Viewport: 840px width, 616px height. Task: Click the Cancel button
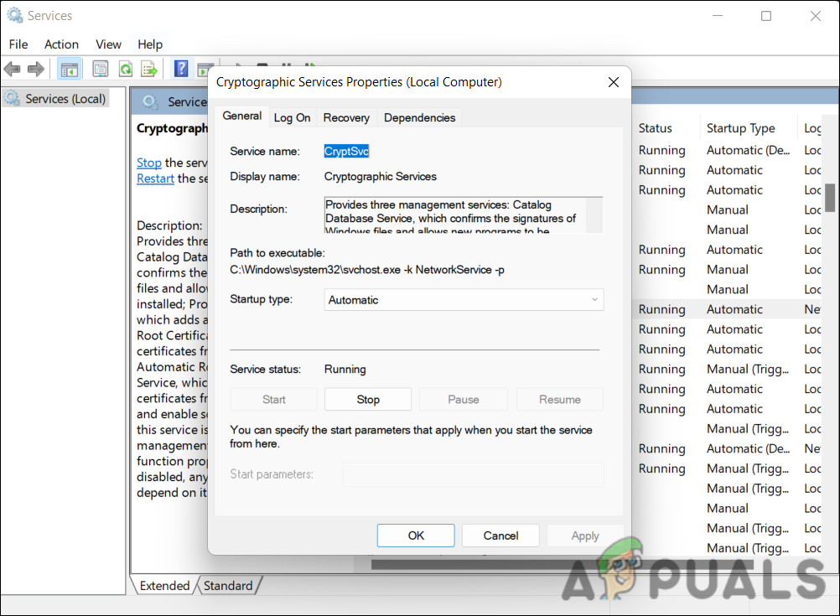click(500, 536)
